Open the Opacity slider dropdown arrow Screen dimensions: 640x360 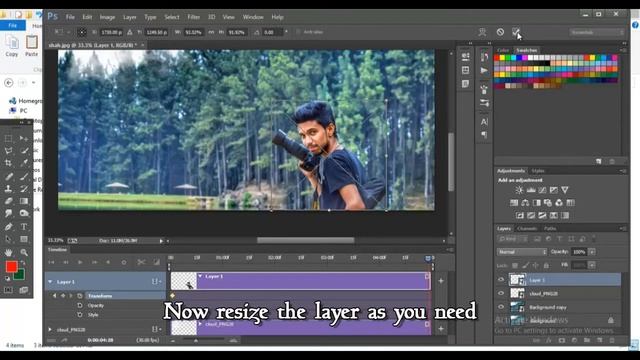pos(592,252)
